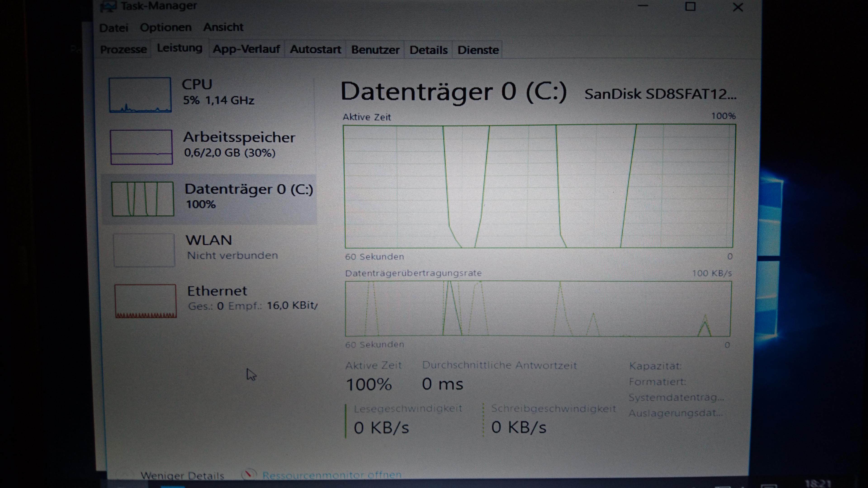Open the Ansicht menu
868x488 pixels.
(223, 27)
